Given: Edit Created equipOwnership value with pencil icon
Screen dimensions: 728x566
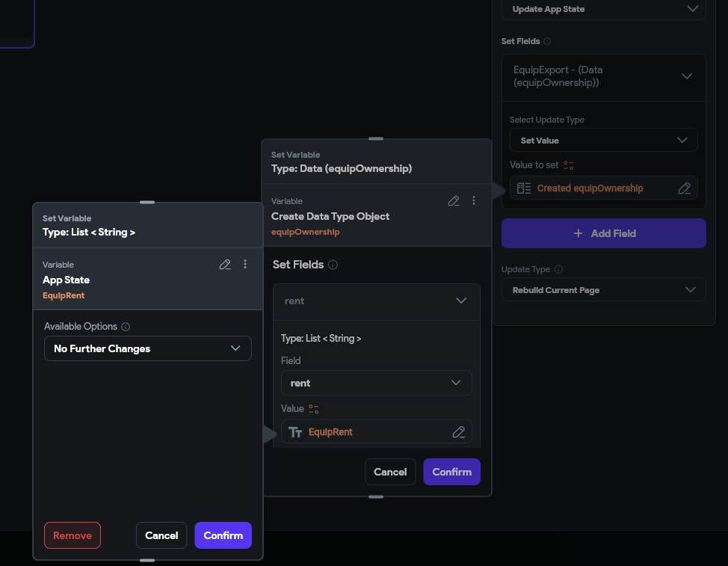Looking at the screenshot, I should click(684, 188).
